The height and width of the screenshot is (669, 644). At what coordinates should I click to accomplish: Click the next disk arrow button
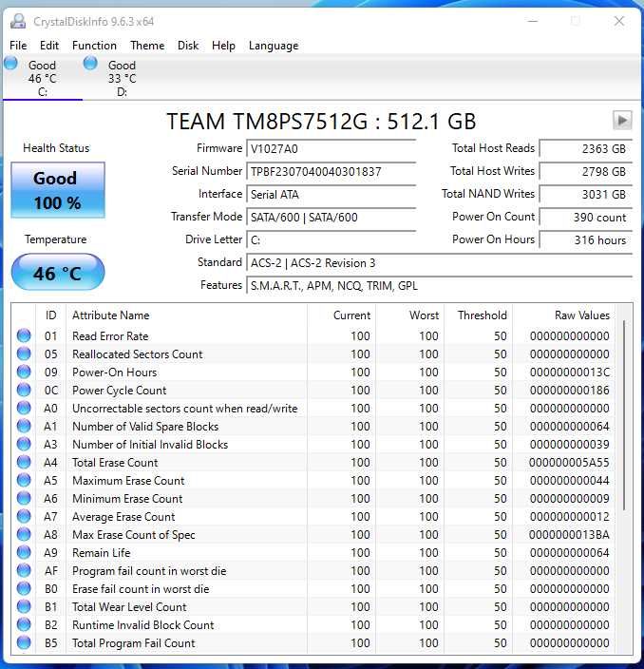coord(622,120)
